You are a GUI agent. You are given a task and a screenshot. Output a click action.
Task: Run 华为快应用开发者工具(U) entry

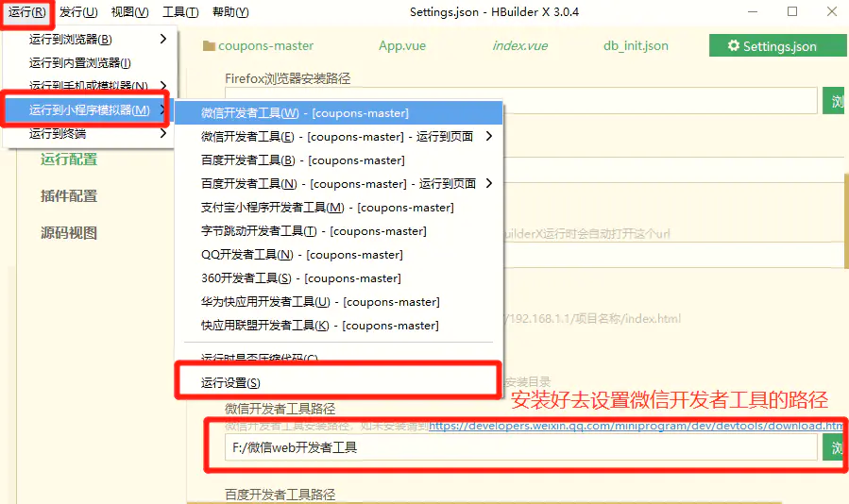tap(339, 301)
